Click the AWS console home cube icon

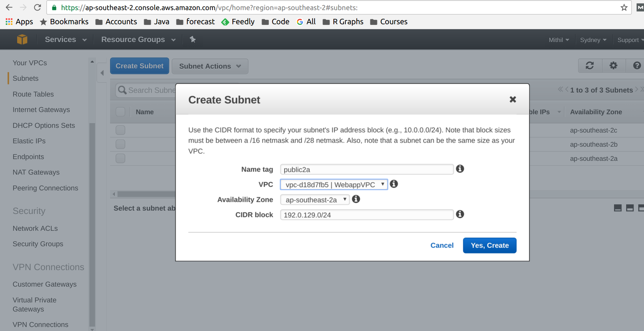tap(22, 39)
